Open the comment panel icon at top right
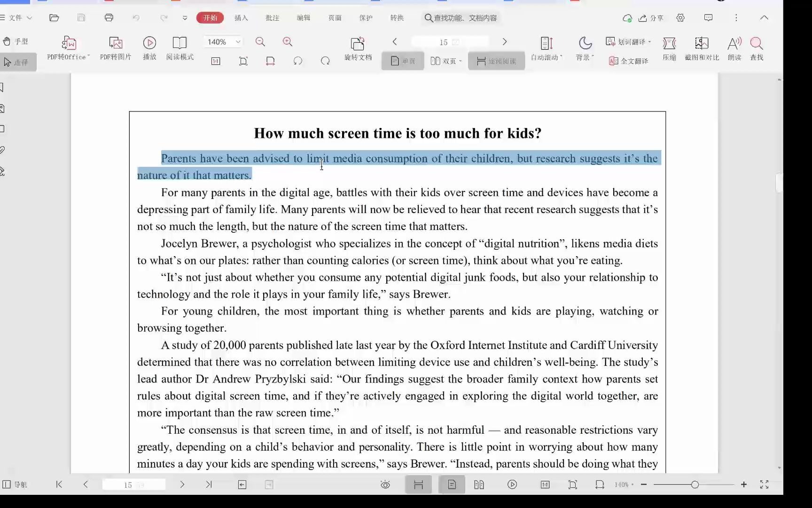The image size is (812, 508). [709, 18]
